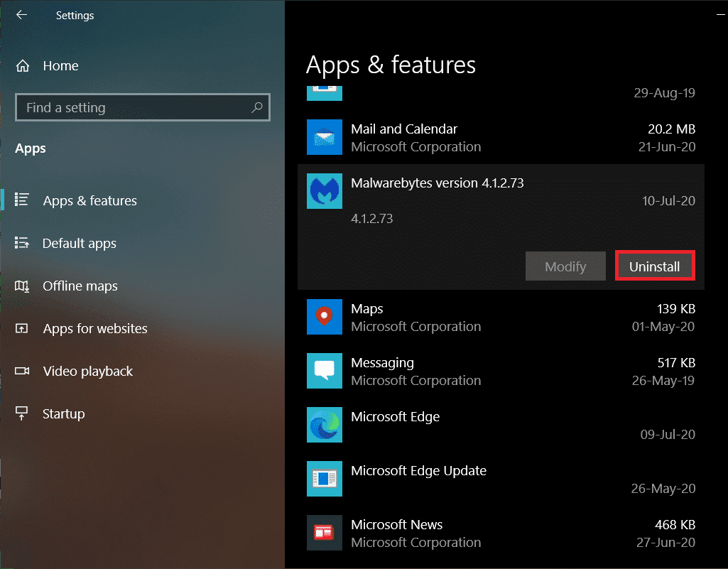Click the back arrow in Settings

[x=21, y=15]
